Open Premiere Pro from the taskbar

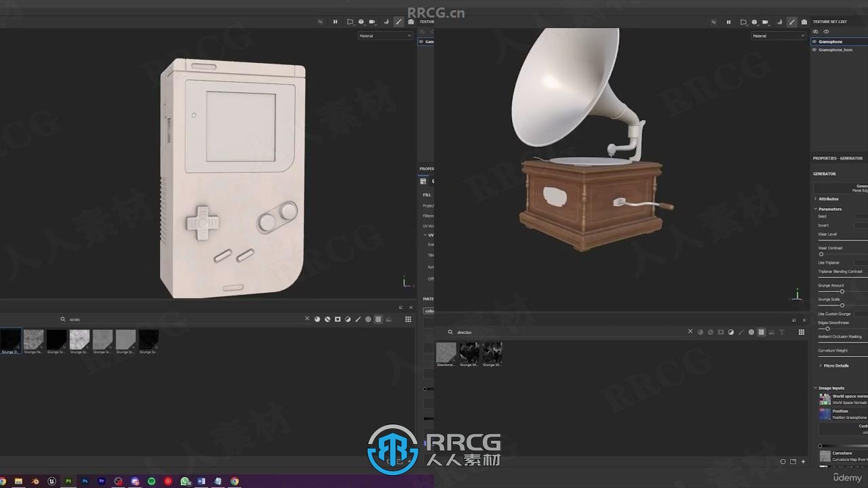pos(102,481)
